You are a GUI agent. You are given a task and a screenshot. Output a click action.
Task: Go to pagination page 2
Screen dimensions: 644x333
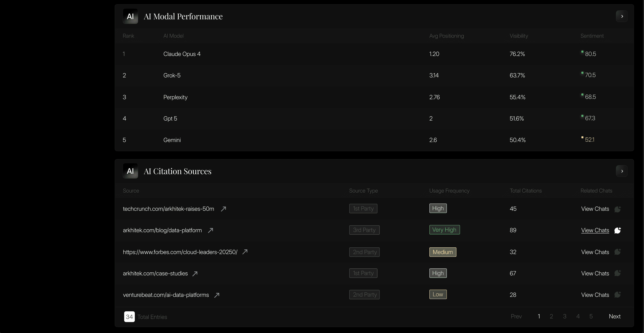click(x=551, y=317)
